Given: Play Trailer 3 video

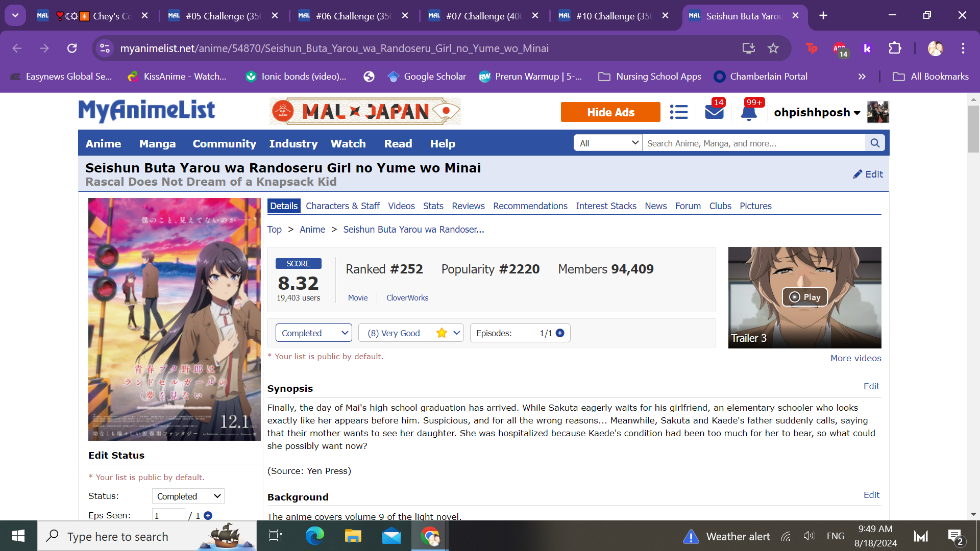Looking at the screenshot, I should (804, 297).
